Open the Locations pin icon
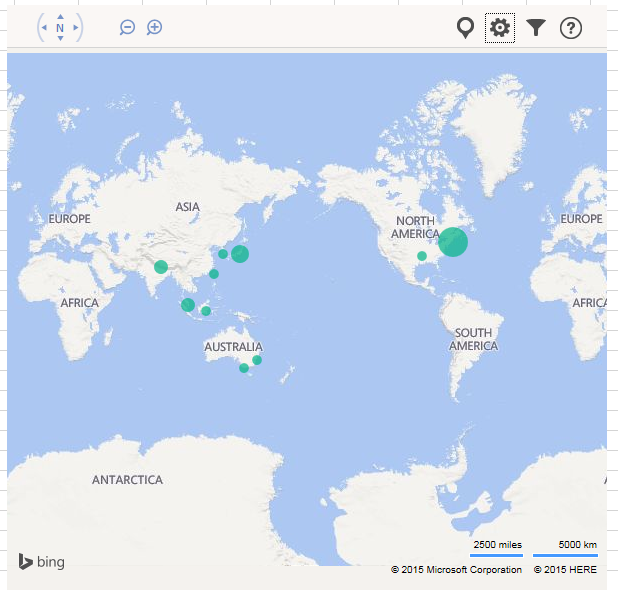Viewport: 633px width, 590px height. [x=465, y=27]
